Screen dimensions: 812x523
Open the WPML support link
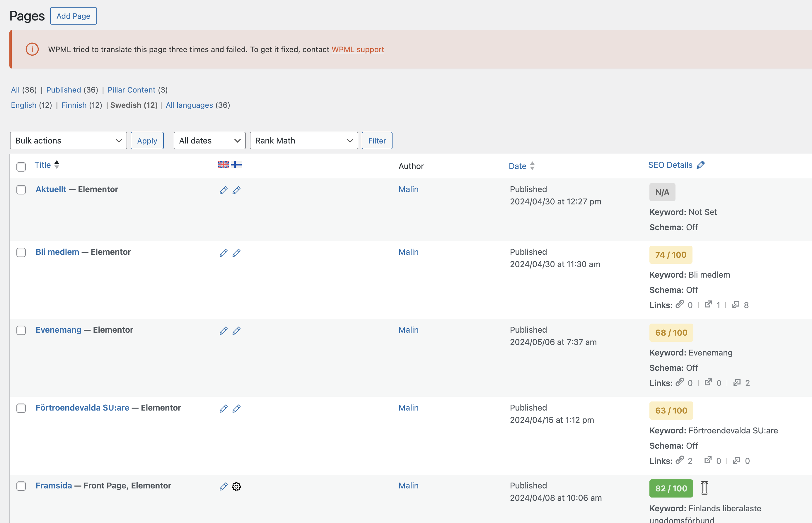pos(358,49)
